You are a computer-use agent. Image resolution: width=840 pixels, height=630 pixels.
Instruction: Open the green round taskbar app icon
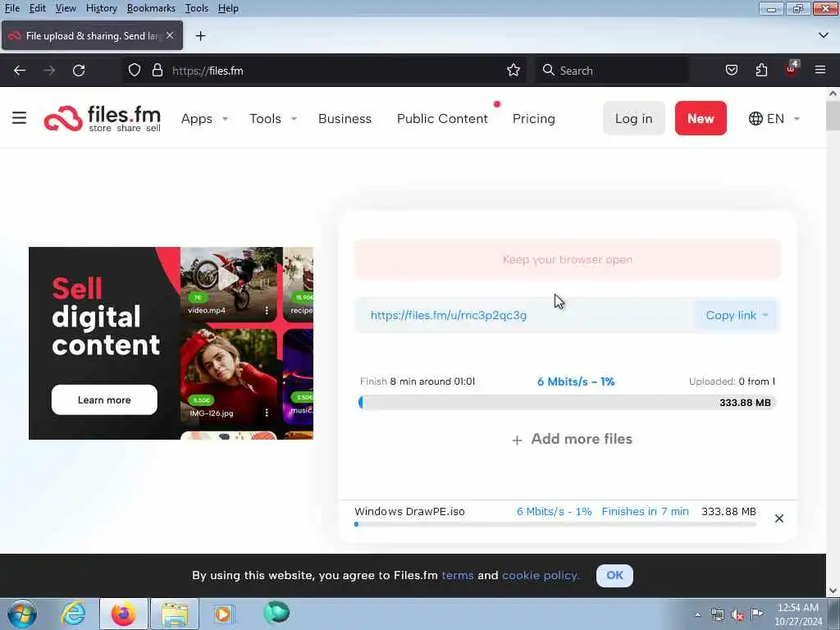(x=276, y=613)
